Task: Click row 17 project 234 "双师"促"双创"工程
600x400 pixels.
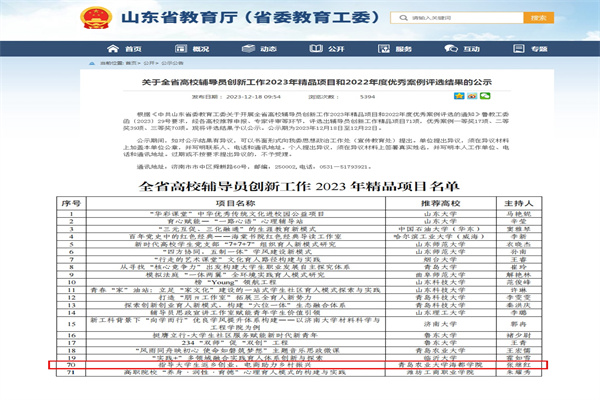Action: (235, 343)
